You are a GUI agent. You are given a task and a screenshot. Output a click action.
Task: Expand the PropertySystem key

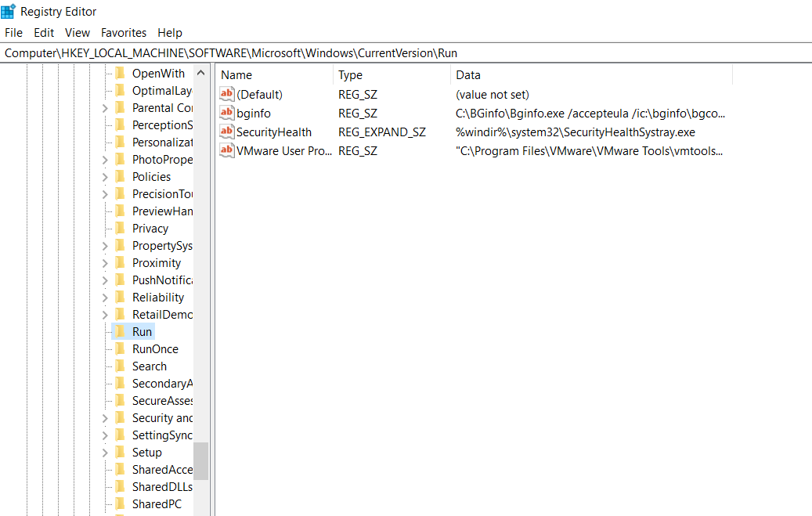point(105,246)
